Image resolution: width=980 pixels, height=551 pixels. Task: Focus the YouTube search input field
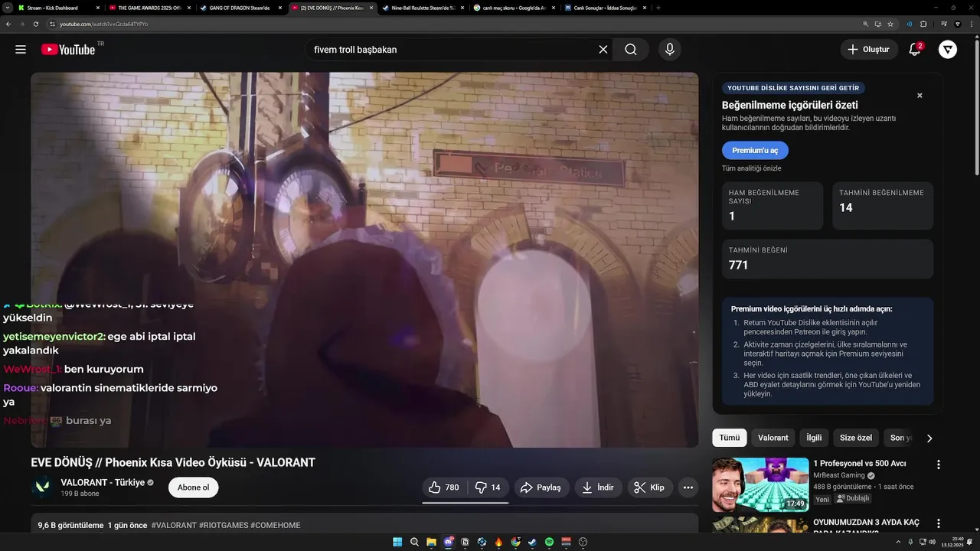click(452, 50)
